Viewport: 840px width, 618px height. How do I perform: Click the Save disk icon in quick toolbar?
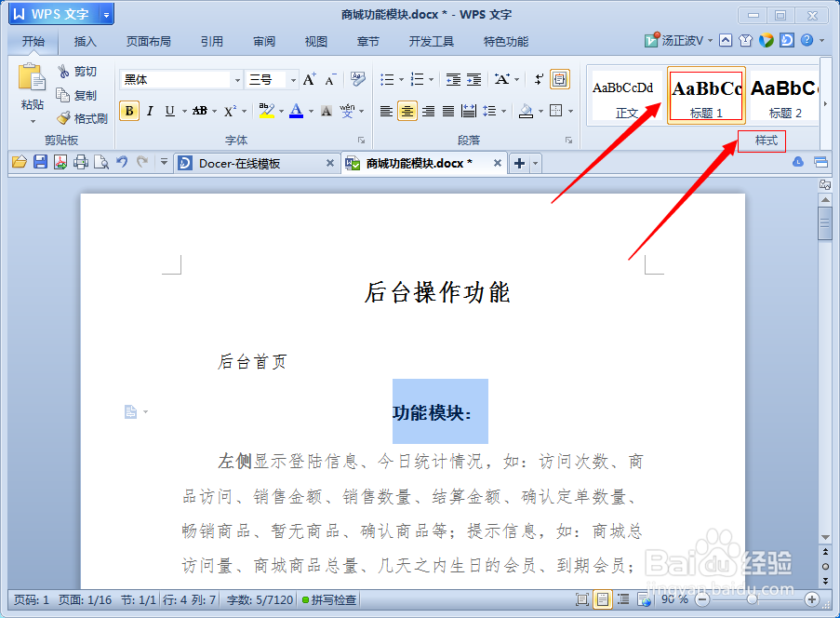(x=40, y=162)
